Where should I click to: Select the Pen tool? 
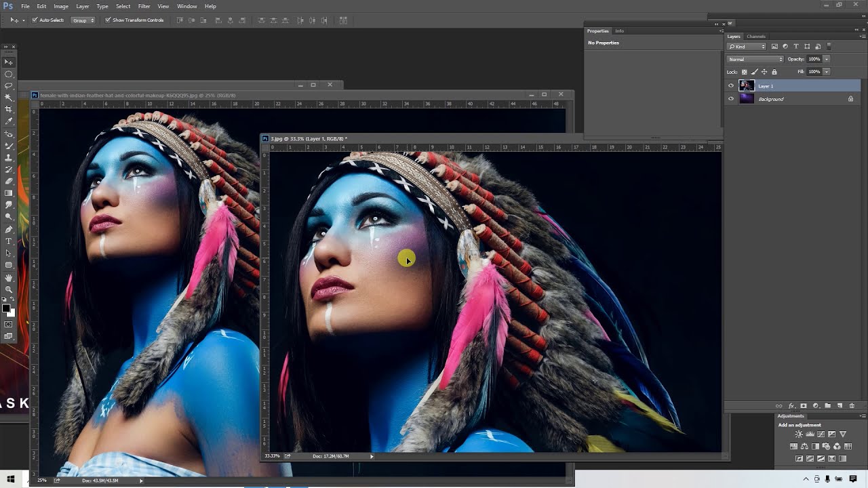(9, 230)
